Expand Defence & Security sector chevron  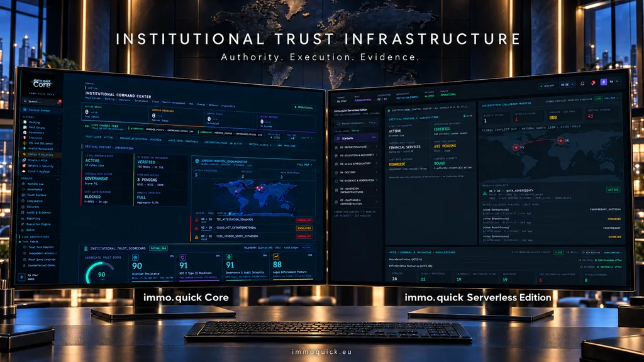click(x=58, y=166)
